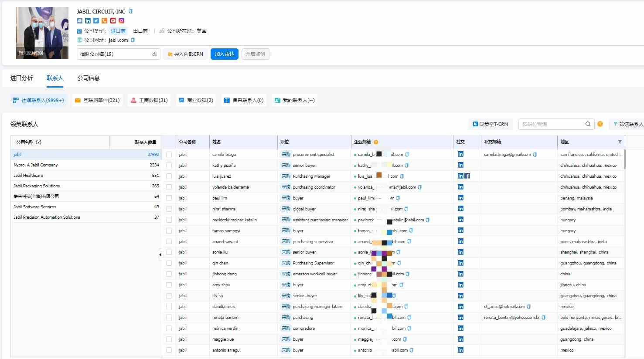Click the search magnifier in position query box
The width and height of the screenshot is (644, 359).
click(x=588, y=124)
